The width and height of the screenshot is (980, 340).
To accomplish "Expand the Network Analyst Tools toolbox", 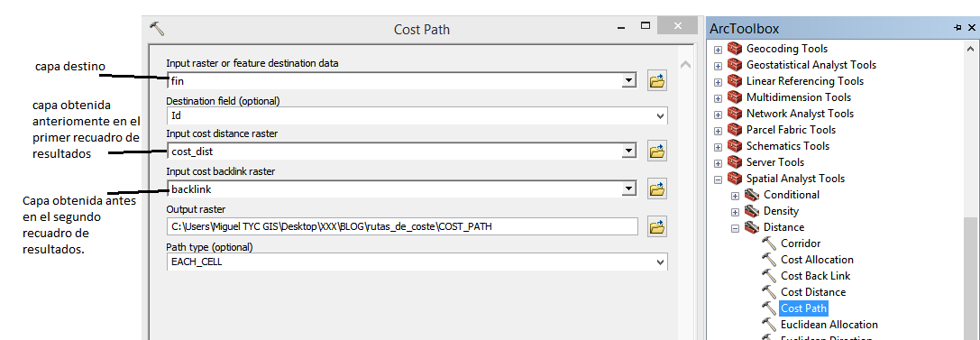I will pos(719,115).
